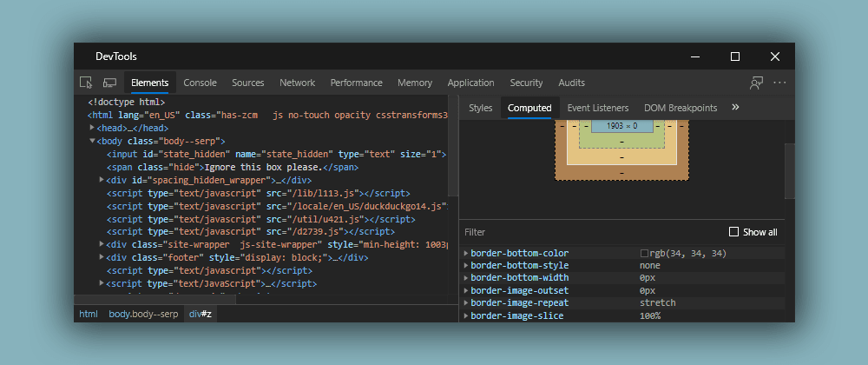Switch to the Styles pane
This screenshot has height=365, width=868.
(x=481, y=108)
